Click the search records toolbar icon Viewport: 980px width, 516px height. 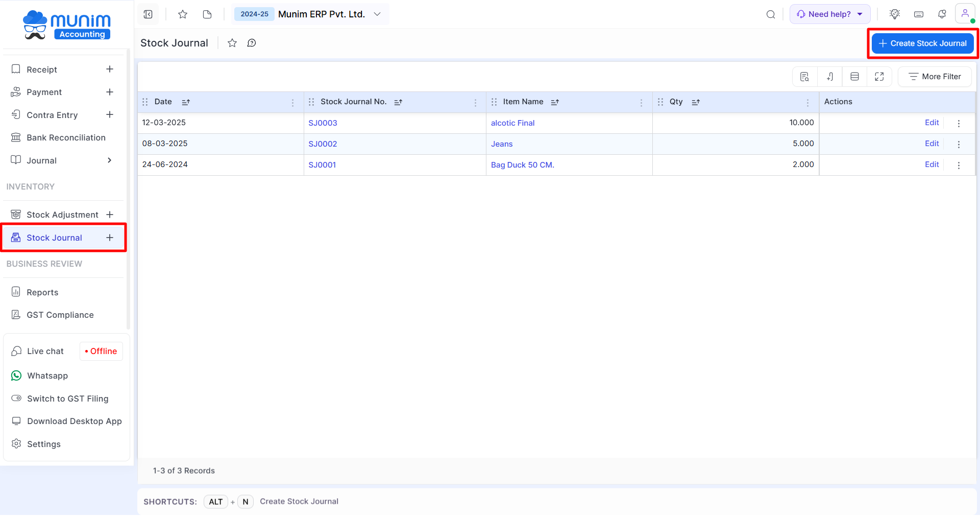[805, 77]
